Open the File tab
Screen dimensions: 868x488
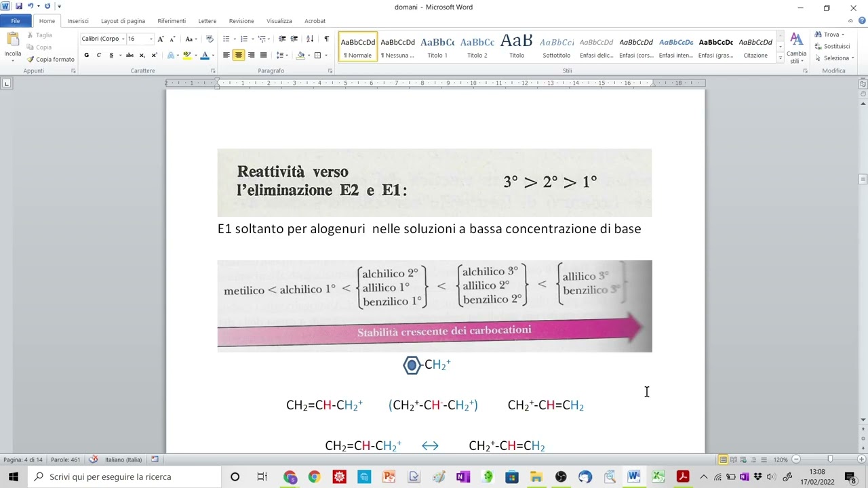tap(15, 21)
